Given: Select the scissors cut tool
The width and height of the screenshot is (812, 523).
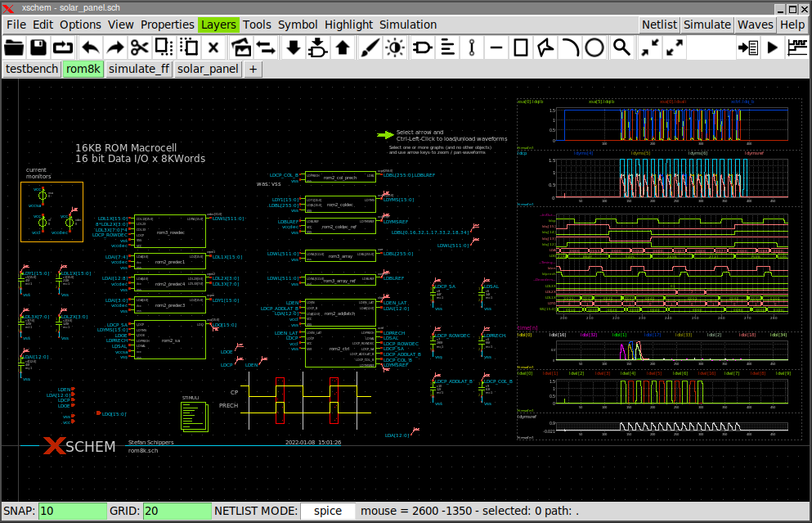Looking at the screenshot, I should (141, 47).
